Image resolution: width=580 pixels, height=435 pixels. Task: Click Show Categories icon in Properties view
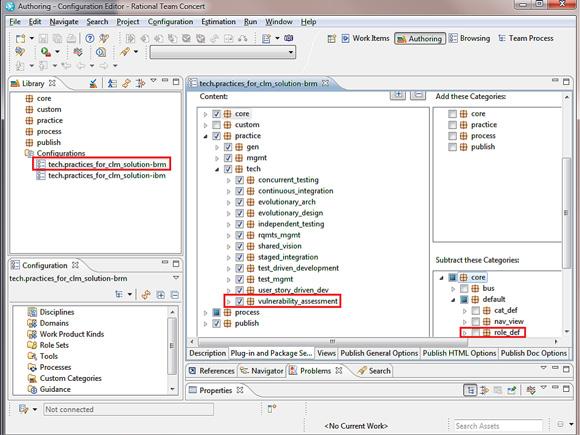click(471, 390)
